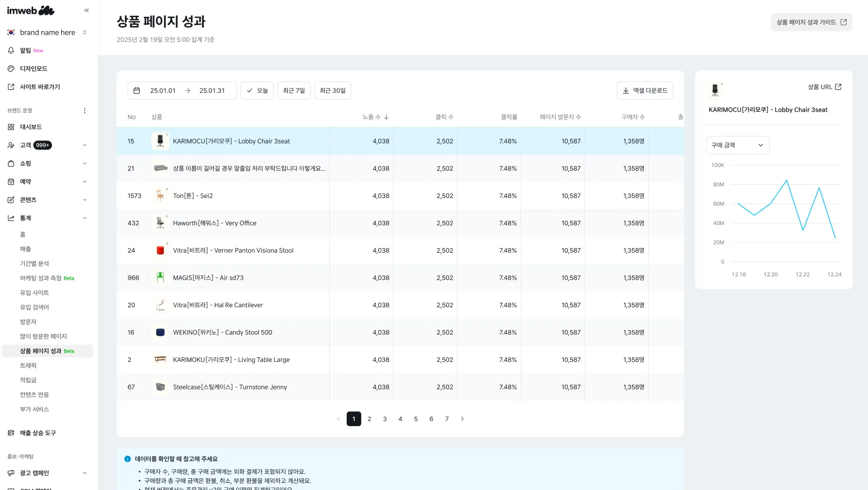
Task: Collapse the sidebar with double-chevron icon
Action: coord(86,10)
